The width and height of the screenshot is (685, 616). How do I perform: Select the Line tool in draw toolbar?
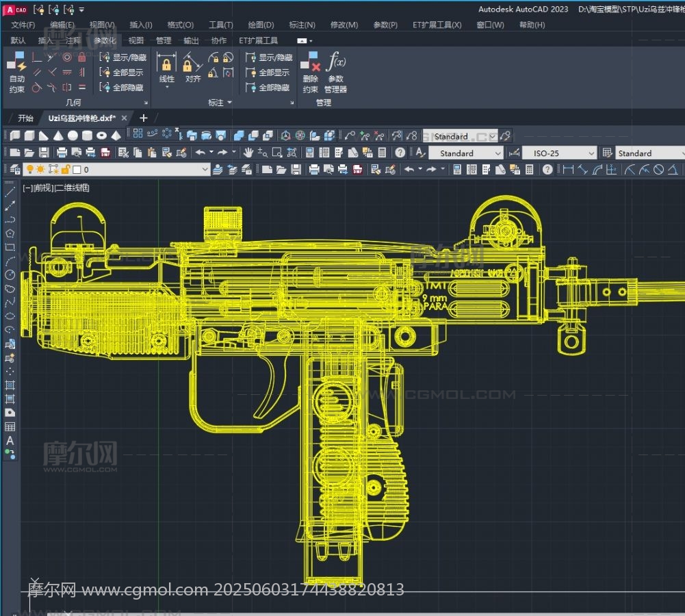tap(10, 192)
